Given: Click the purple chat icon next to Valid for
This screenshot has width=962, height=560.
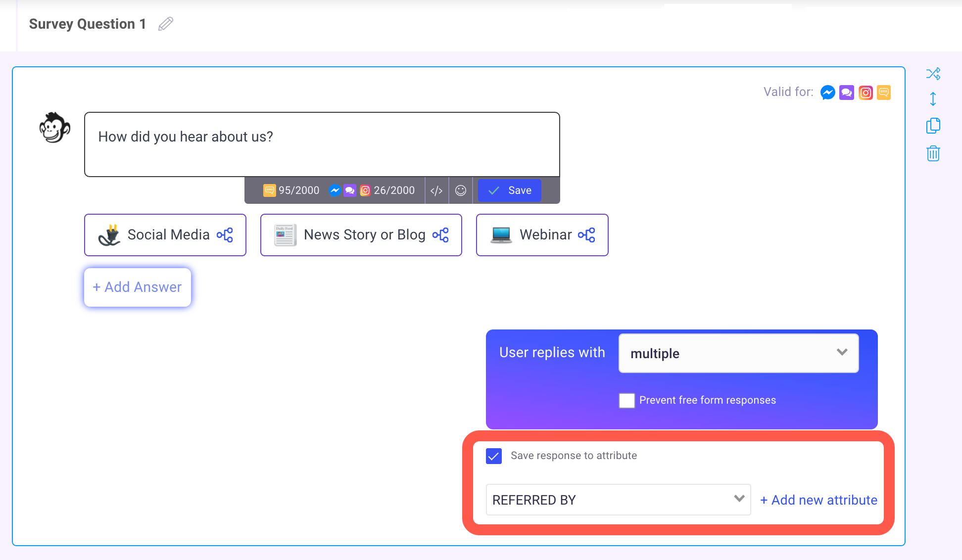Looking at the screenshot, I should pos(847,93).
